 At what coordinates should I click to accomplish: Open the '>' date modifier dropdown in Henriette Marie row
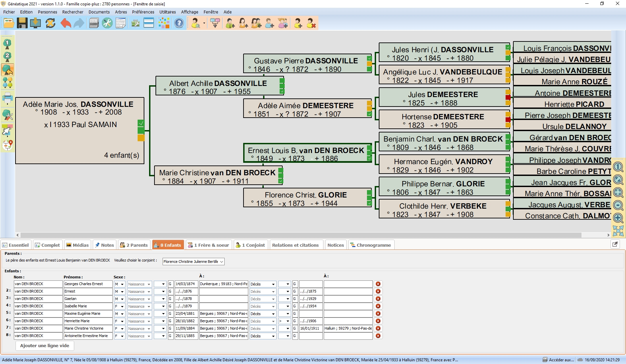284,321
